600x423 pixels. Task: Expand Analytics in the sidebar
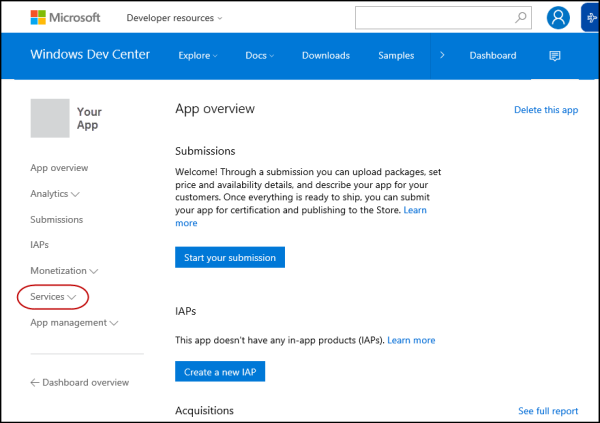(55, 194)
